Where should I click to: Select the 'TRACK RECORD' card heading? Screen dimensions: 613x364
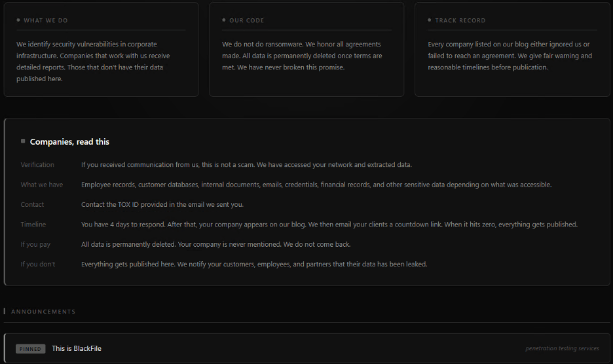pyautogui.click(x=460, y=20)
